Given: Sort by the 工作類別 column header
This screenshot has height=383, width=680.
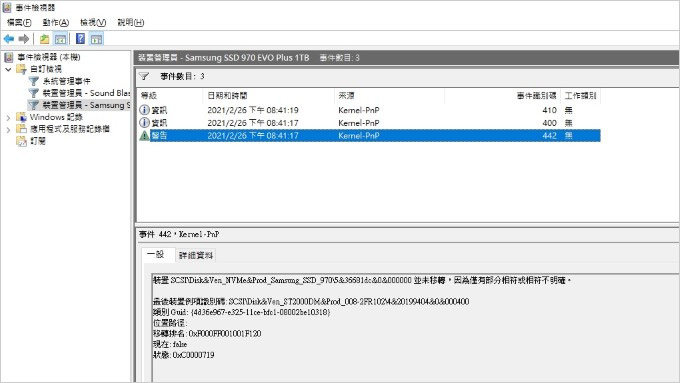Looking at the screenshot, I should click(581, 96).
